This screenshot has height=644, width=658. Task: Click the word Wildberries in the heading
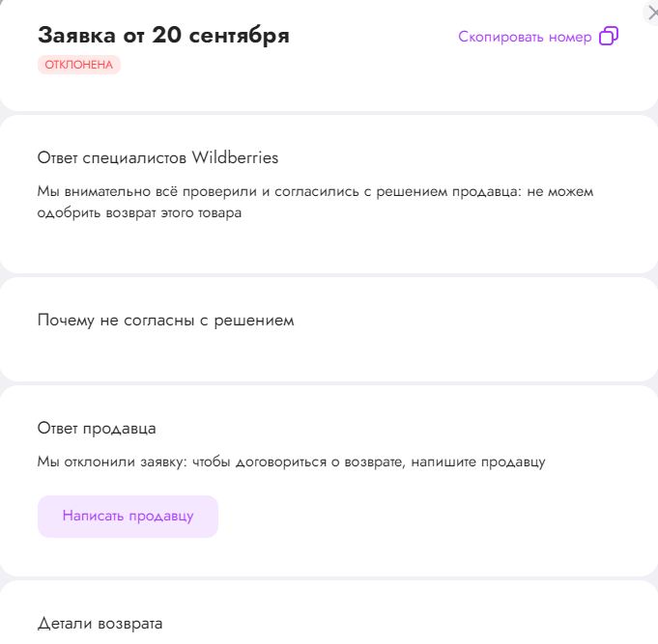tap(235, 157)
